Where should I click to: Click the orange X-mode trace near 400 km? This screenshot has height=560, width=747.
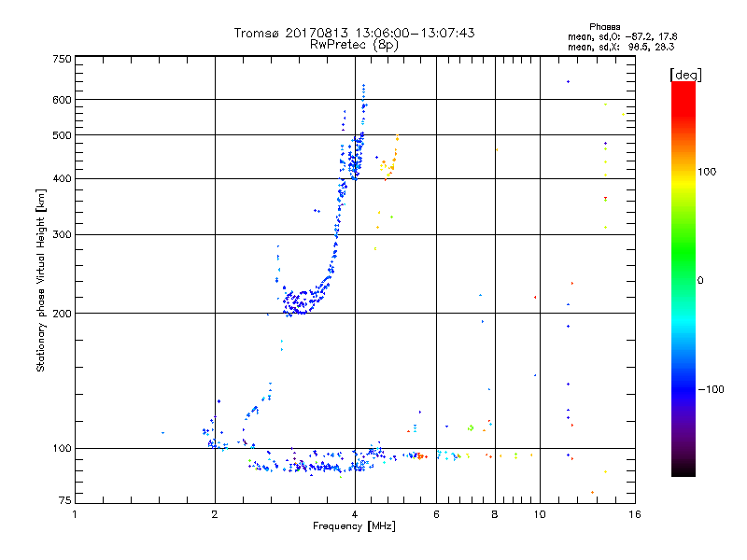pos(390,160)
